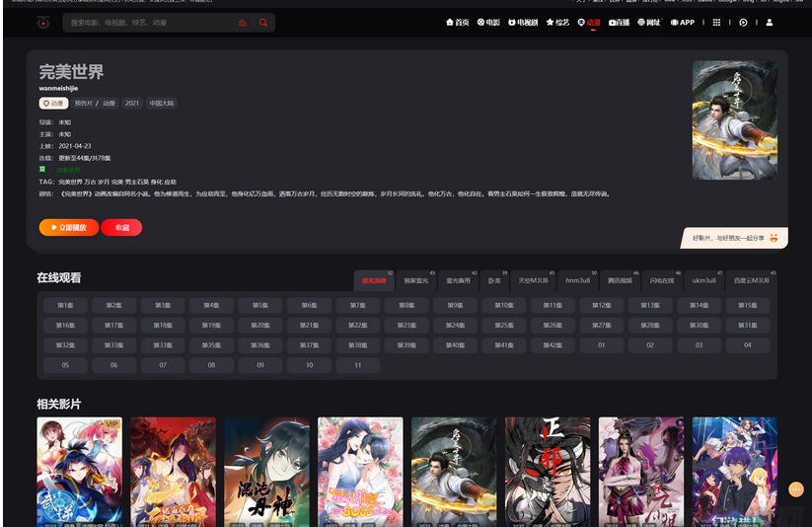Image resolution: width=812 pixels, height=527 pixels.
Task: Go to 首页 home nav item
Action: [x=457, y=23]
